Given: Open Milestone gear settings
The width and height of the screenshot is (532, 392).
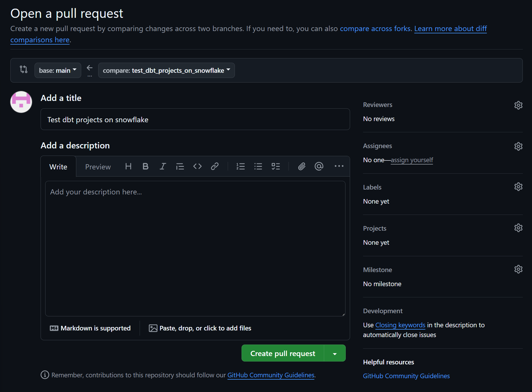Looking at the screenshot, I should coord(518,269).
